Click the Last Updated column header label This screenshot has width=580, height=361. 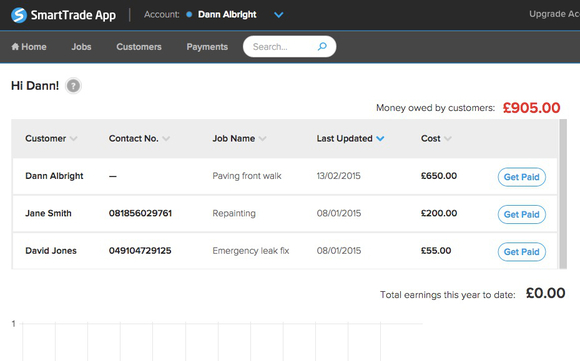click(x=344, y=139)
